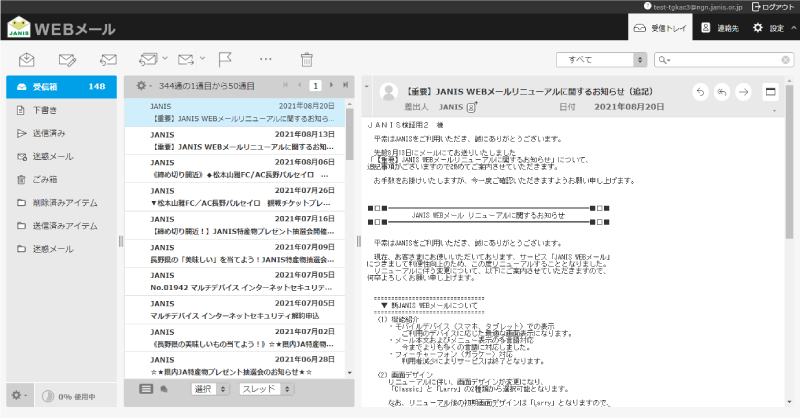Viewport: 800px width, 418px height.
Task: Click the check for new mail icon
Action: 27,60
